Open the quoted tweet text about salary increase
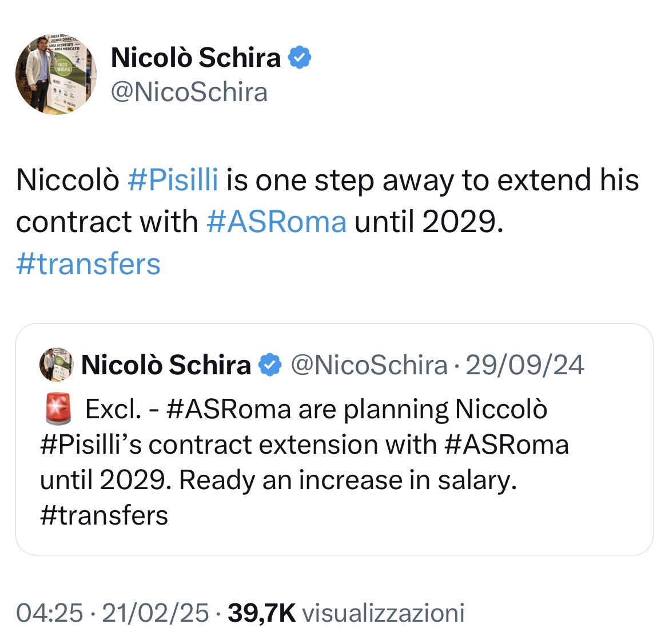Viewport: 669px width, 644px height. point(304,462)
